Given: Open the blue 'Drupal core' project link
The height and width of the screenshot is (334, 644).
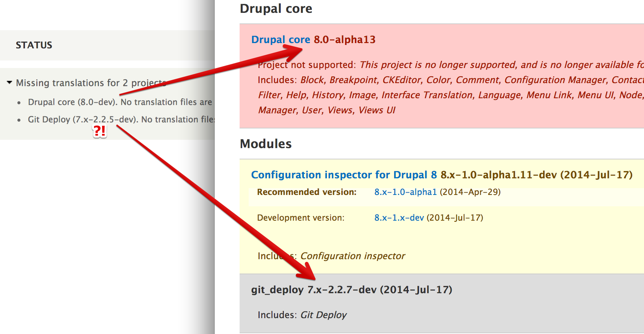Looking at the screenshot, I should pyautogui.click(x=280, y=40).
